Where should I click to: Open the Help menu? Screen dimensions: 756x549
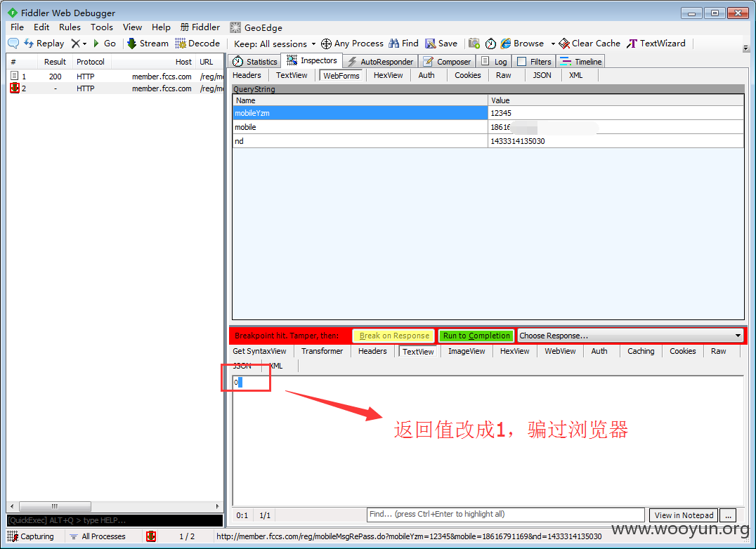(x=161, y=27)
